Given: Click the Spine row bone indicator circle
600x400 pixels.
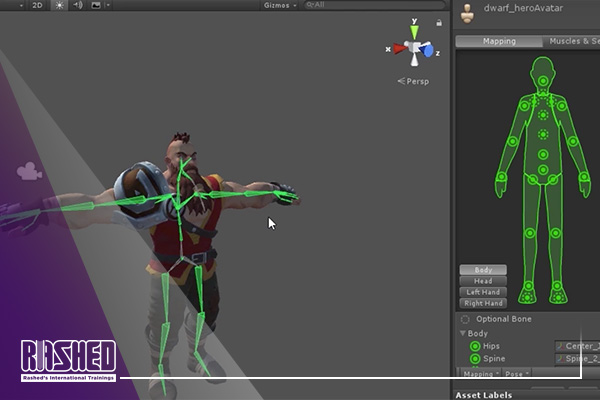Looking at the screenshot, I should point(475,359).
